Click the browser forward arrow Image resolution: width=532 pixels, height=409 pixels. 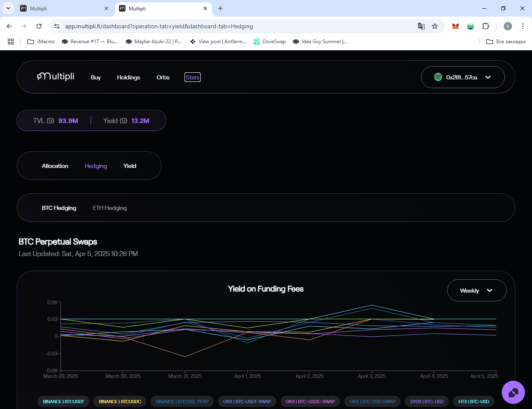[x=24, y=26]
